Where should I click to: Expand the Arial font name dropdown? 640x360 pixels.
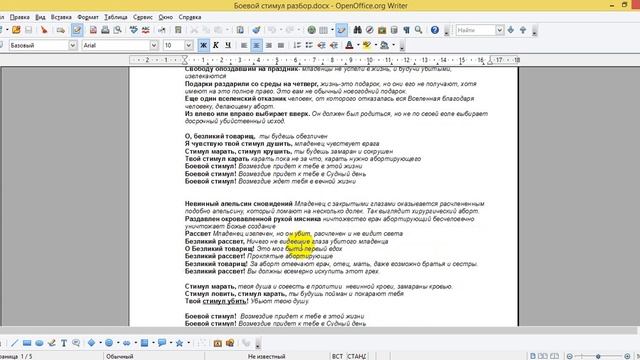click(153, 45)
